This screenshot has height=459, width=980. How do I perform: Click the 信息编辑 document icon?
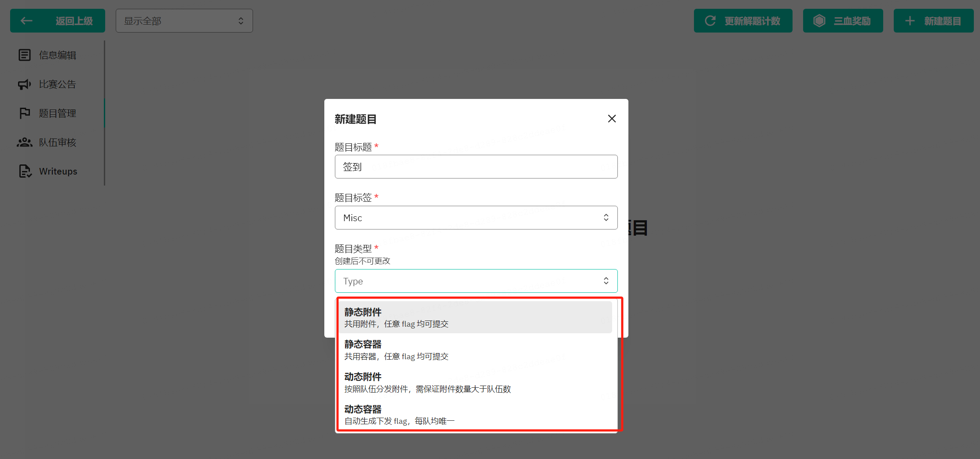tap(25, 55)
